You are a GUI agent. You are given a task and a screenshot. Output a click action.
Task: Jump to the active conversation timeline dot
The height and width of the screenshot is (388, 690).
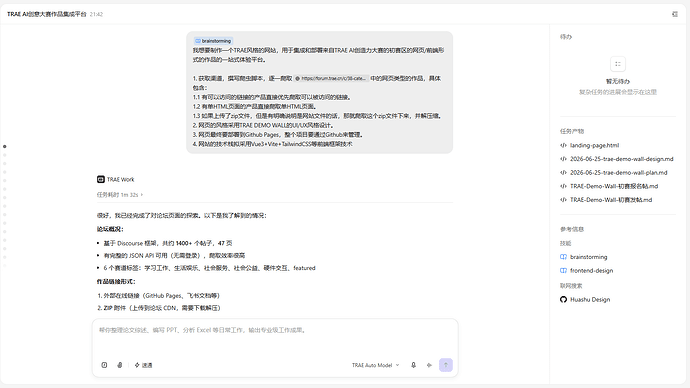click(5, 146)
